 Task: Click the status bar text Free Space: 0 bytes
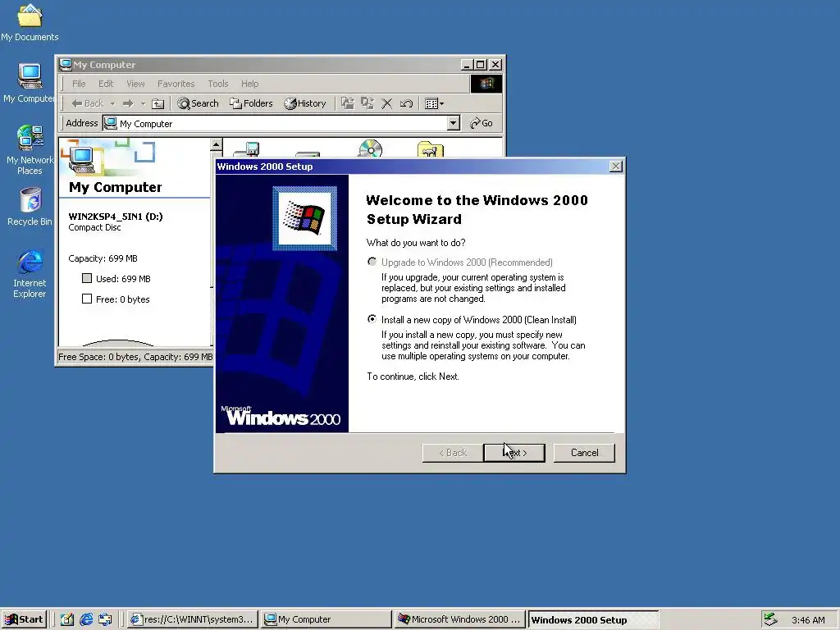tap(98, 357)
